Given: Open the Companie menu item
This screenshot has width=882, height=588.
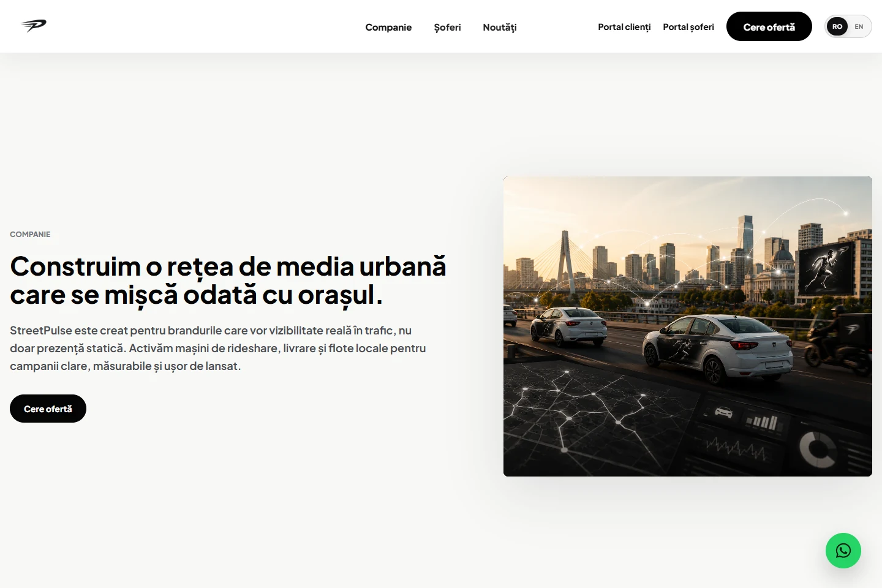Looking at the screenshot, I should [388, 27].
